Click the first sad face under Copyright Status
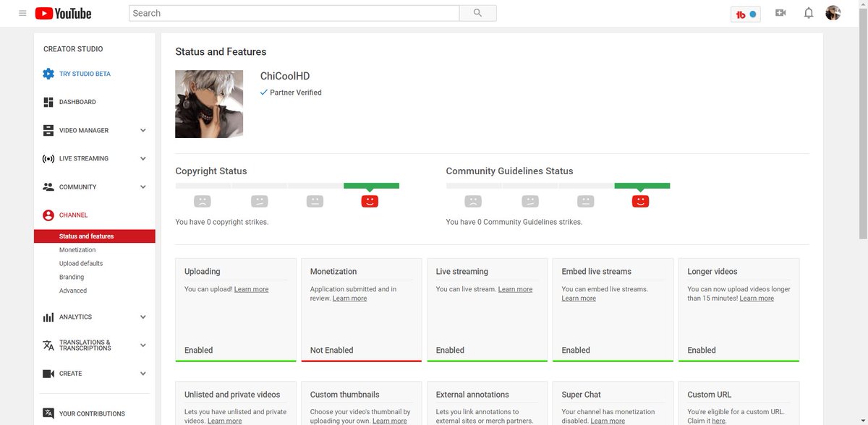Screen dimensions: 868x425 point(203,201)
